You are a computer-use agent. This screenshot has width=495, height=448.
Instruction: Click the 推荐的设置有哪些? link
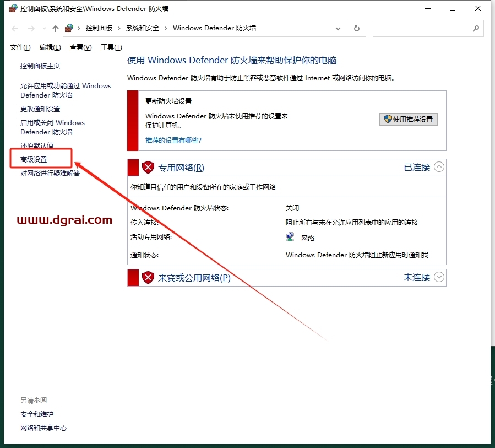coord(173,141)
